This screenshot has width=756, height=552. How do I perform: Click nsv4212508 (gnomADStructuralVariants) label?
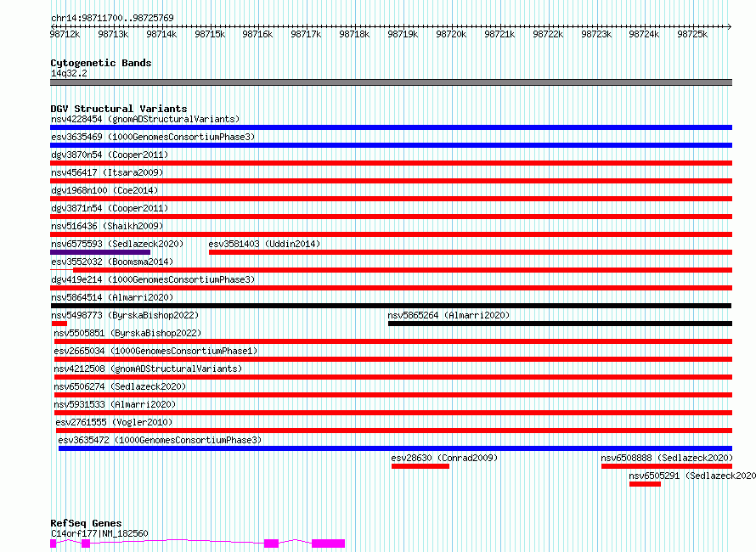click(148, 369)
